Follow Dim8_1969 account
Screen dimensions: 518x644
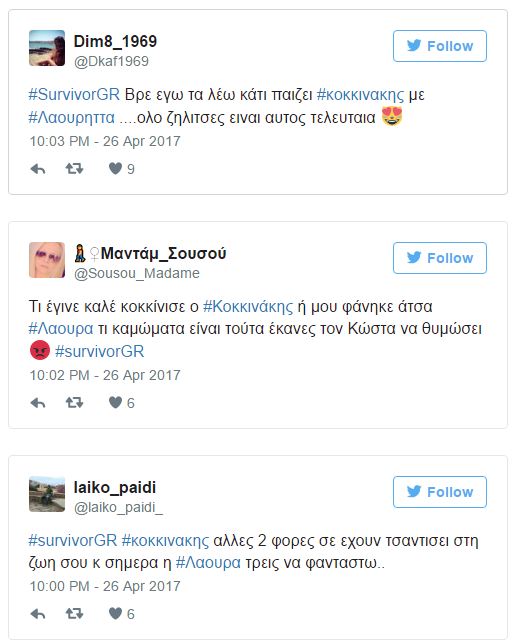pyautogui.click(x=440, y=46)
